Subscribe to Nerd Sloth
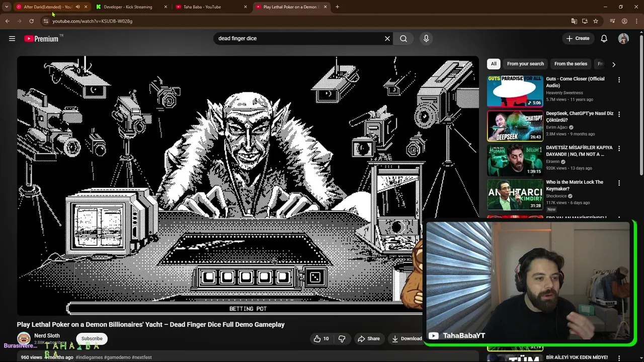The image size is (644, 362). (x=92, y=338)
